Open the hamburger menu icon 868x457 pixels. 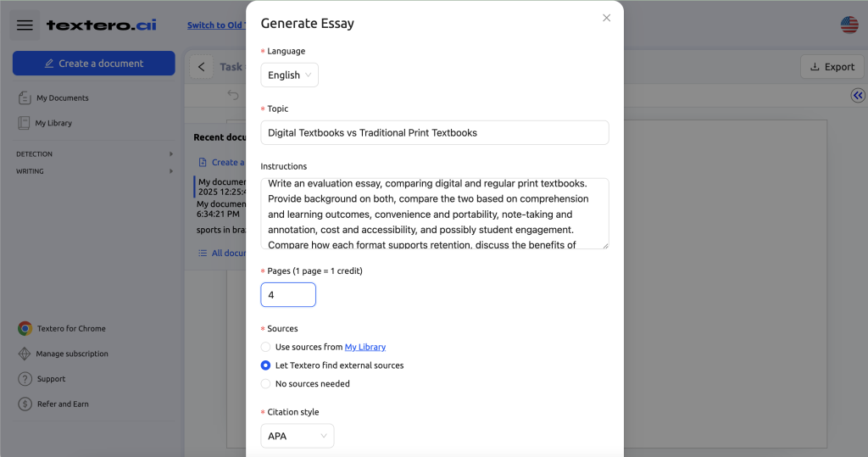(x=25, y=25)
